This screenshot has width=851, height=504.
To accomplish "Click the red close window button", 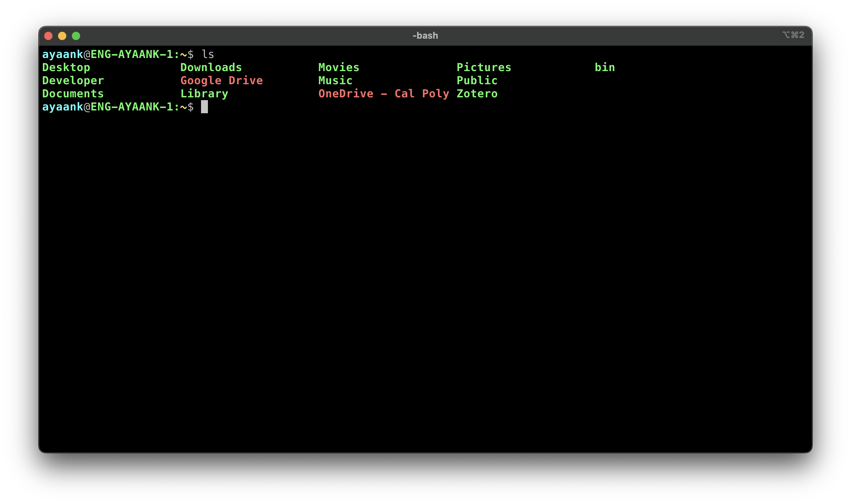I will click(x=48, y=36).
